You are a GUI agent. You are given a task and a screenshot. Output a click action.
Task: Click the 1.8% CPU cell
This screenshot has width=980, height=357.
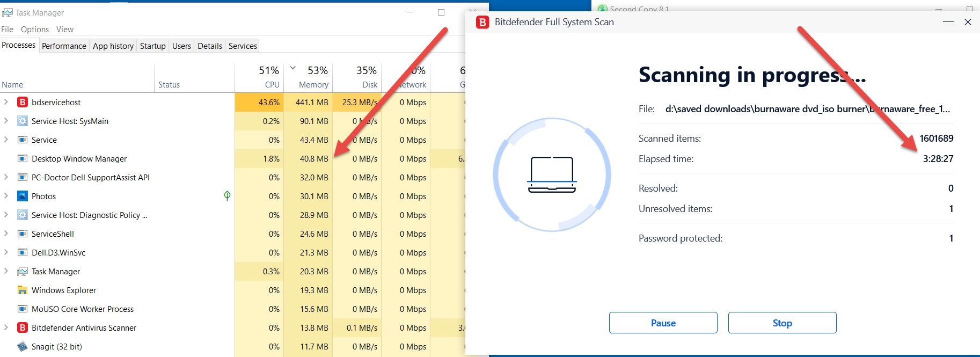point(259,158)
